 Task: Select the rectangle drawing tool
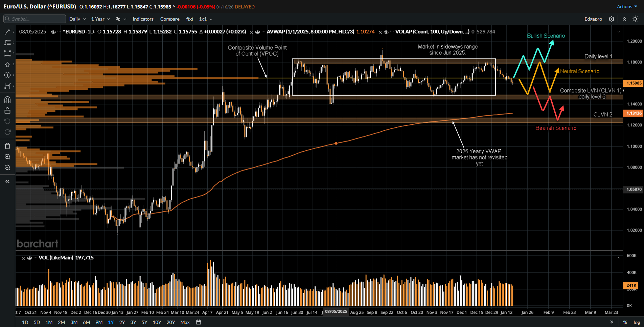[x=7, y=53]
